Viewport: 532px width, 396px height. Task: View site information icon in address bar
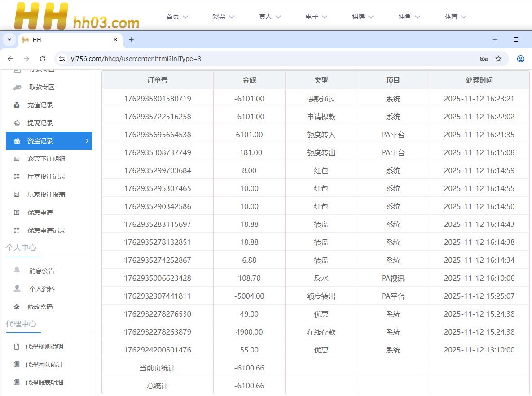pos(62,59)
